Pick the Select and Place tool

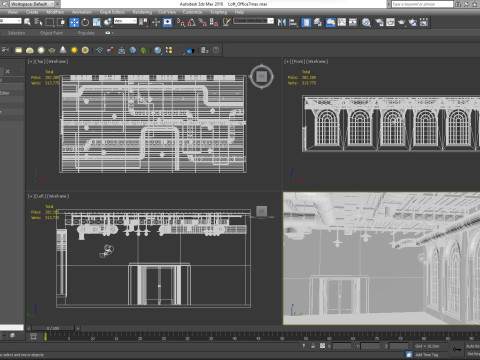tap(108, 22)
